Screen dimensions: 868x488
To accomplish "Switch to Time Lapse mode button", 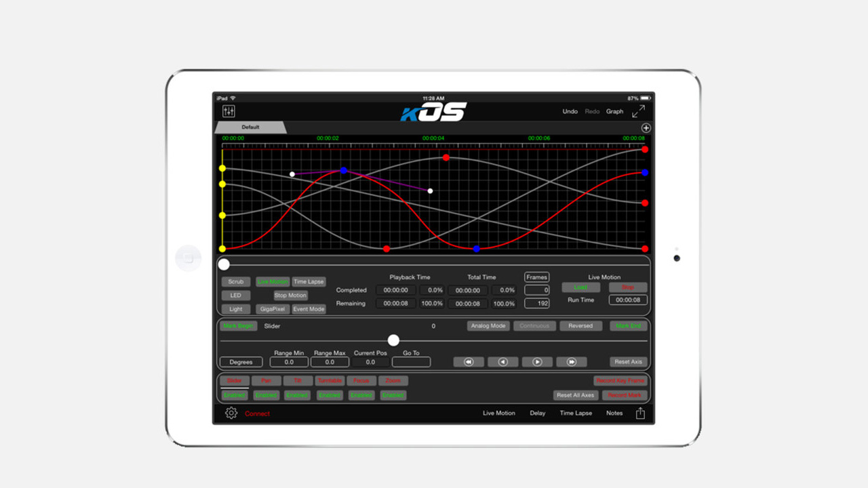I will [309, 282].
